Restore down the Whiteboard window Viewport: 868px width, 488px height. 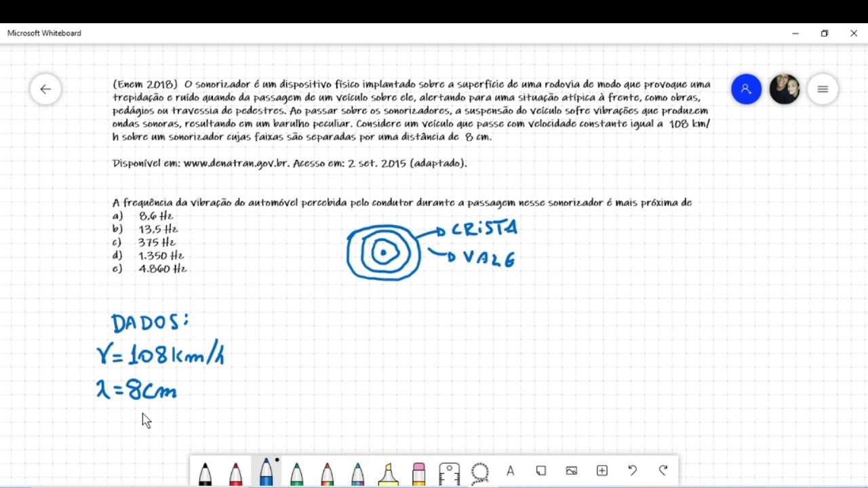pos(825,33)
